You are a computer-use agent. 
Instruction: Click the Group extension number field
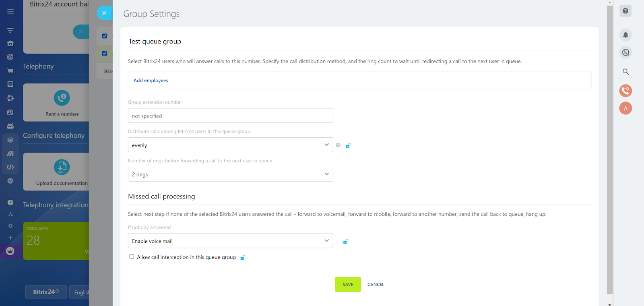[x=230, y=116]
